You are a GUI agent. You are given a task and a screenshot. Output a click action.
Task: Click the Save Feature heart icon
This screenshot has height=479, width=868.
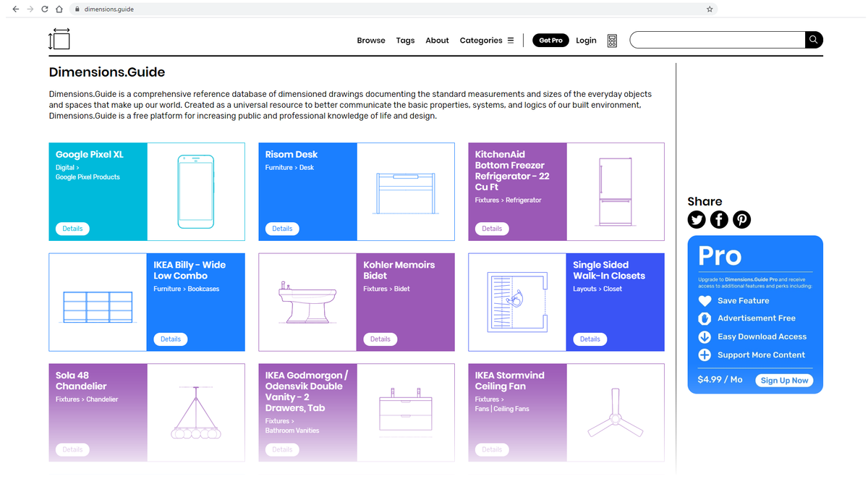click(x=705, y=301)
